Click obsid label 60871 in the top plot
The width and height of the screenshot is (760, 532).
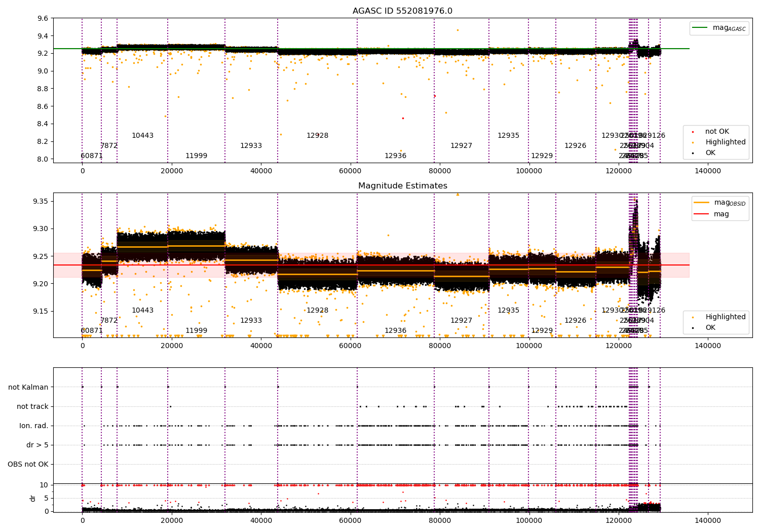[92, 156]
